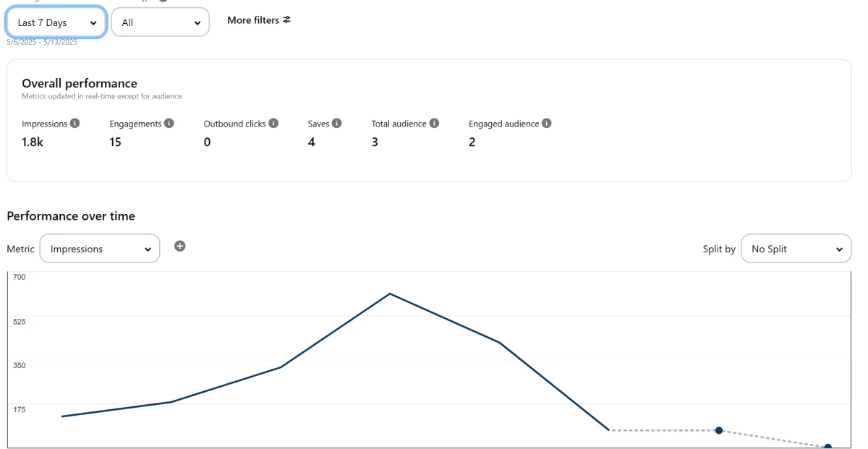Click the Engaged audience info icon
Viewport: 868px width, 449px height.
[547, 124]
